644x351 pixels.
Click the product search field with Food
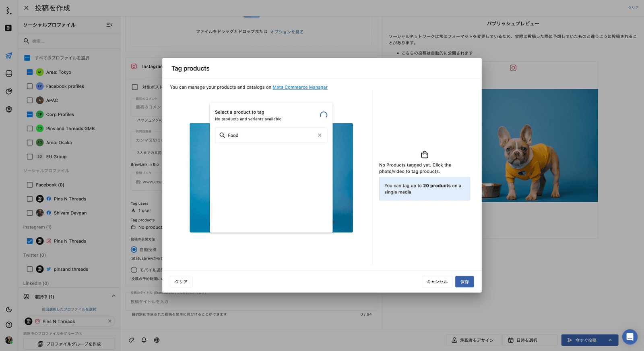point(270,135)
